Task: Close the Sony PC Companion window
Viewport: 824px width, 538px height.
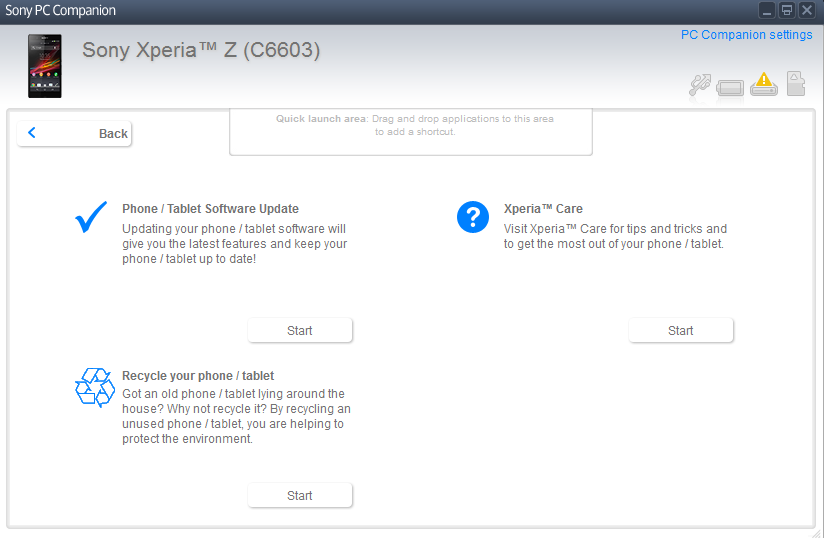Action: (x=807, y=10)
